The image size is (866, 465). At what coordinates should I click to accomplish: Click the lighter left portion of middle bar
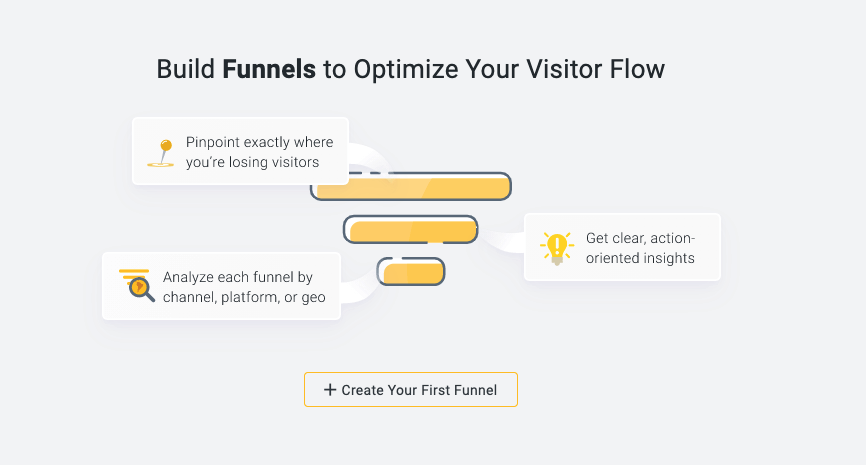click(375, 231)
